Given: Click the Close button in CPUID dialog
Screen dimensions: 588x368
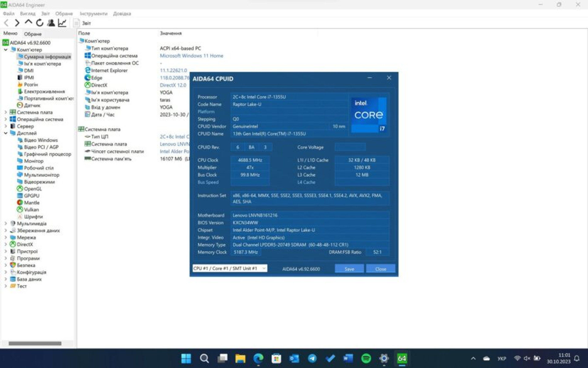Looking at the screenshot, I should coord(381,269).
